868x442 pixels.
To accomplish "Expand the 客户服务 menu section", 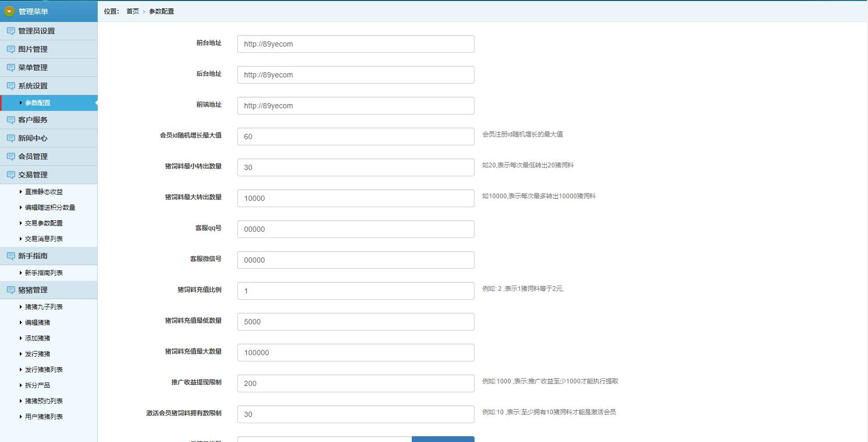I will coord(49,120).
